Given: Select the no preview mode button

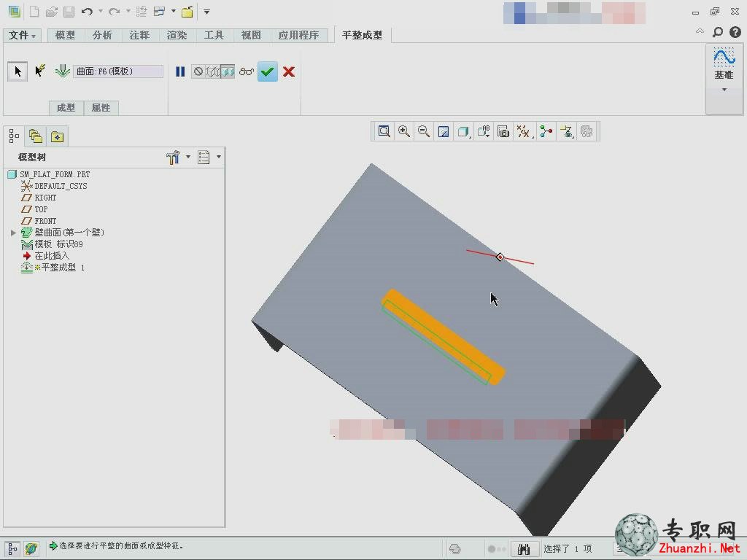Looking at the screenshot, I should (198, 71).
